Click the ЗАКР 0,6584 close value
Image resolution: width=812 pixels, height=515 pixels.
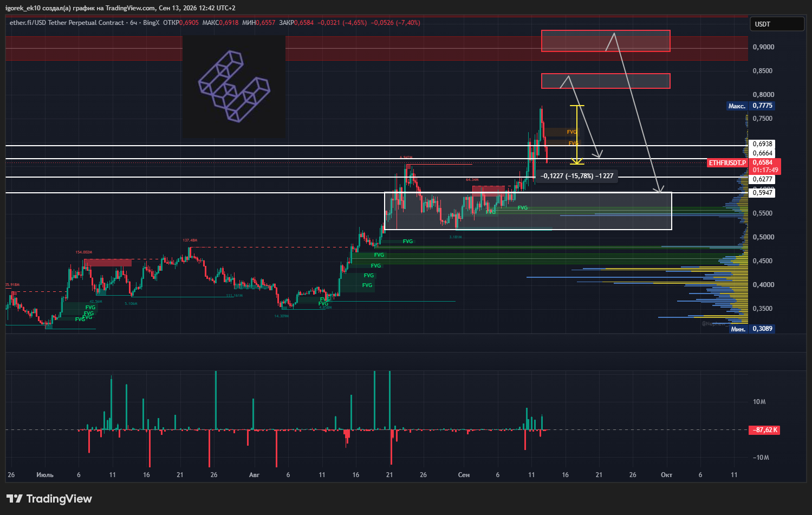(x=296, y=23)
